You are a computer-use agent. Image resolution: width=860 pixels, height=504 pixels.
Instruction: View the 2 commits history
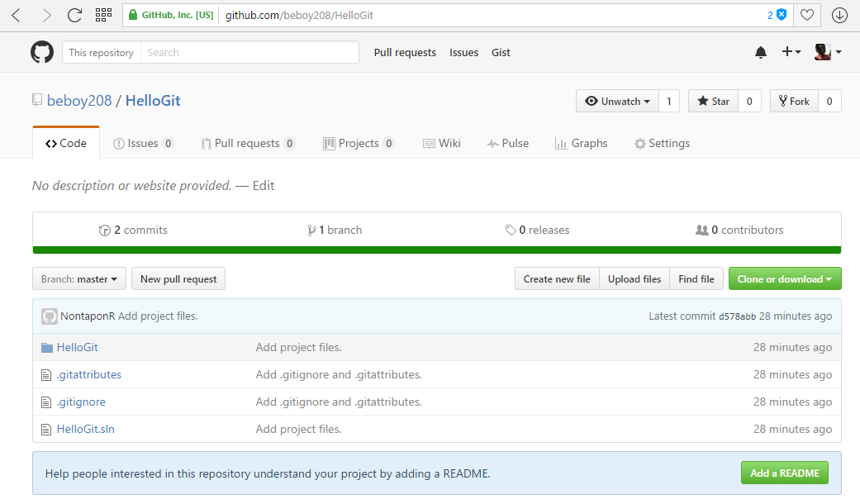tap(133, 230)
